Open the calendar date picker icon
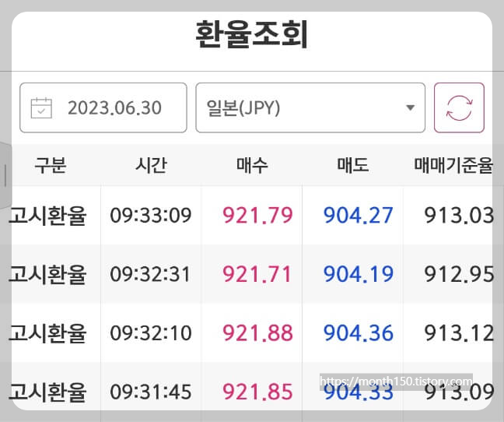Viewport: 504px width, 422px height. pos(41,107)
